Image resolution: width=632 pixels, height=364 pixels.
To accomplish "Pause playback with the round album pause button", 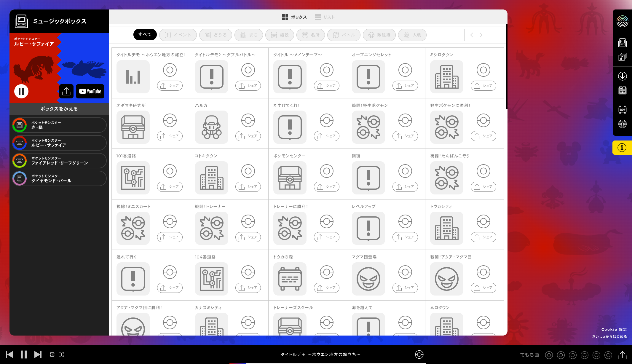I will click(21, 91).
